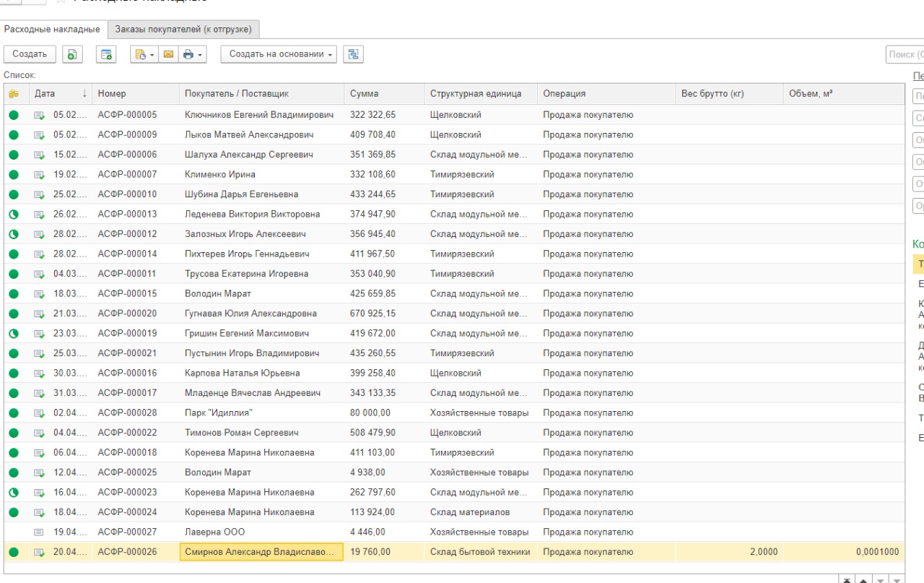The height and width of the screenshot is (583, 924).
Task: Click the posted document icon for АСФР-000005
Action: (x=39, y=115)
